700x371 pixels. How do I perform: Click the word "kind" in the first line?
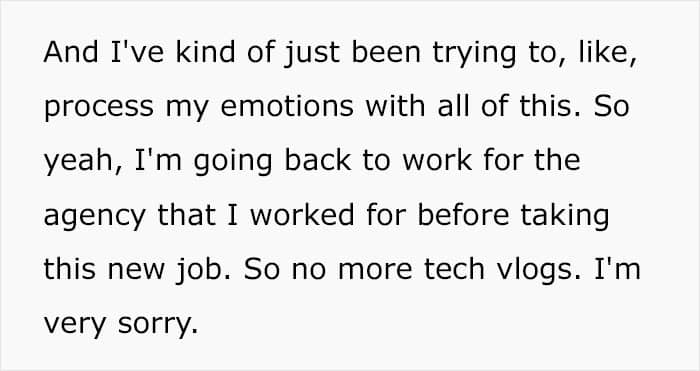pos(205,52)
